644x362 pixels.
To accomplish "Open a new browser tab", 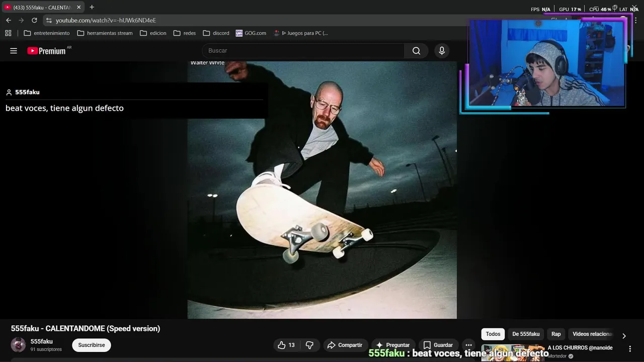I will pyautogui.click(x=92, y=8).
